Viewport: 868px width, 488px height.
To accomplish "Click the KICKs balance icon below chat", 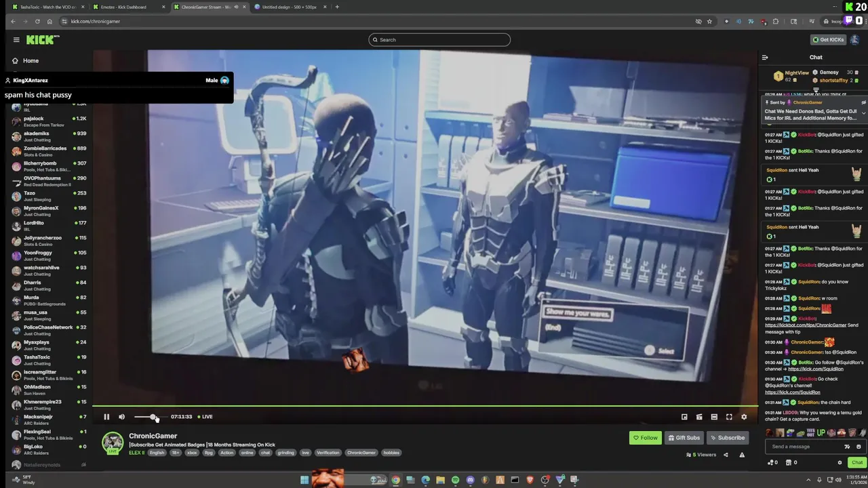I will pos(773,462).
